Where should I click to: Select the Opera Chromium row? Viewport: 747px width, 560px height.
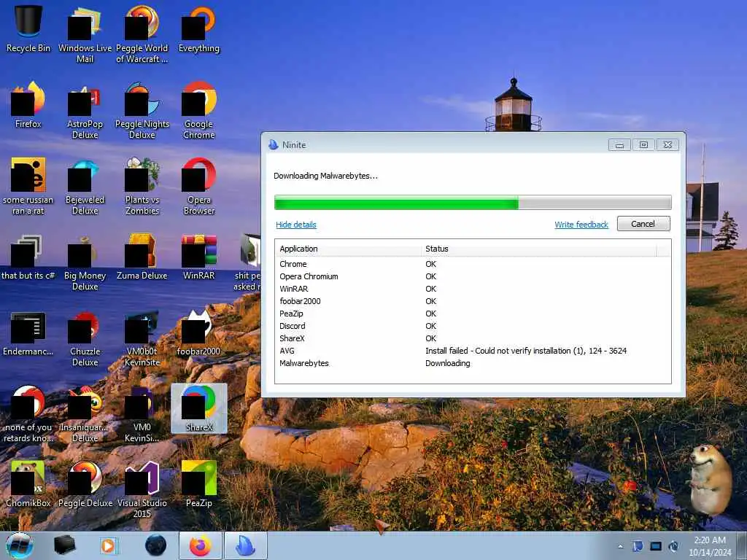pos(473,276)
